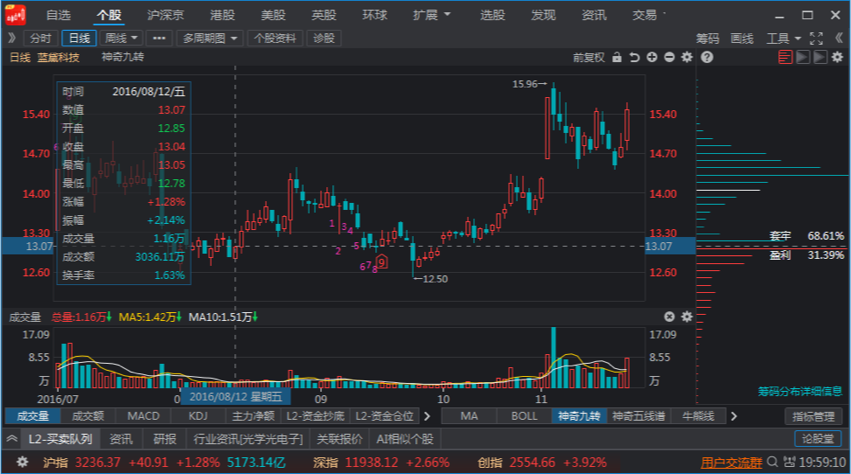Image resolution: width=851 pixels, height=474 pixels.
Task: Open the 港股 menu
Action: 223,15
